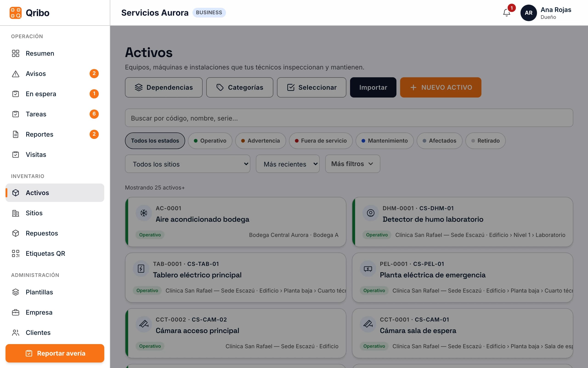
Task: Focus the Buscar por código search field
Action: click(x=349, y=118)
